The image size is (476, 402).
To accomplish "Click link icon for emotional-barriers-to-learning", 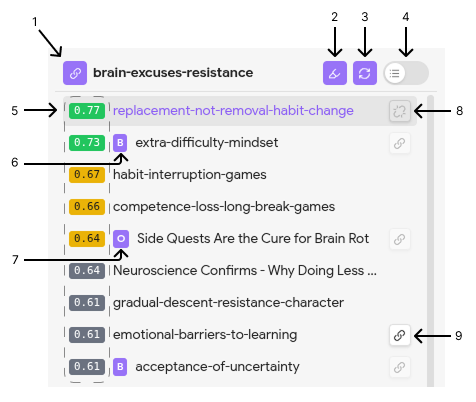I will point(399,335).
